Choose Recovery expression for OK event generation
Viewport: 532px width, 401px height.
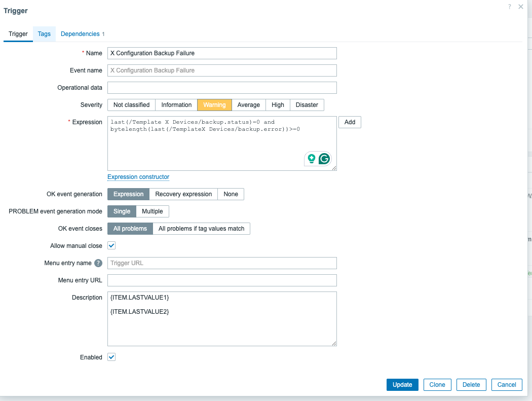point(183,194)
